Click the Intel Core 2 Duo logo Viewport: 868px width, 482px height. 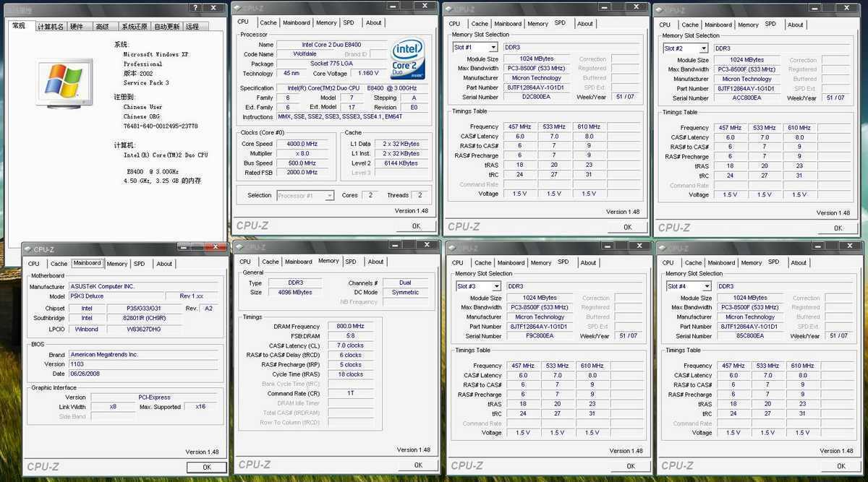[x=408, y=59]
